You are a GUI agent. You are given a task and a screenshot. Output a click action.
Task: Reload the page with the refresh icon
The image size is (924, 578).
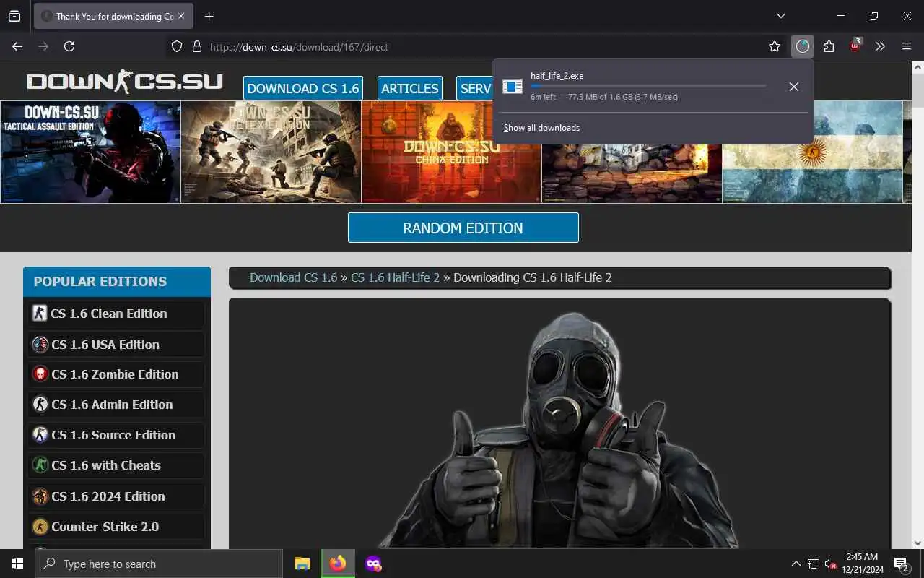[69, 46]
